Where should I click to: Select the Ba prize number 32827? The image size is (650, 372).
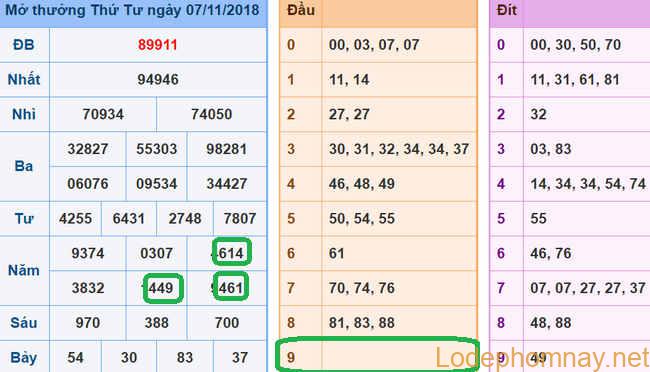(x=88, y=149)
